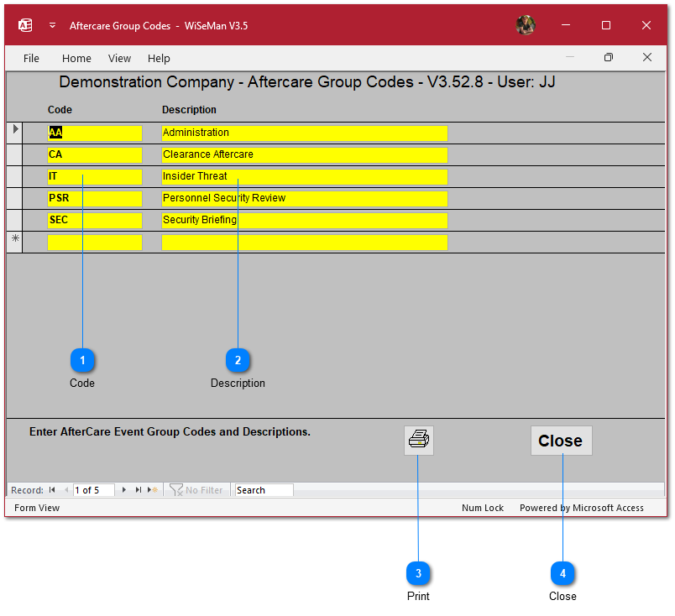Open the Quick Access Toolbar dropdown
This screenshot has width=675, height=616.
pyautogui.click(x=52, y=25)
